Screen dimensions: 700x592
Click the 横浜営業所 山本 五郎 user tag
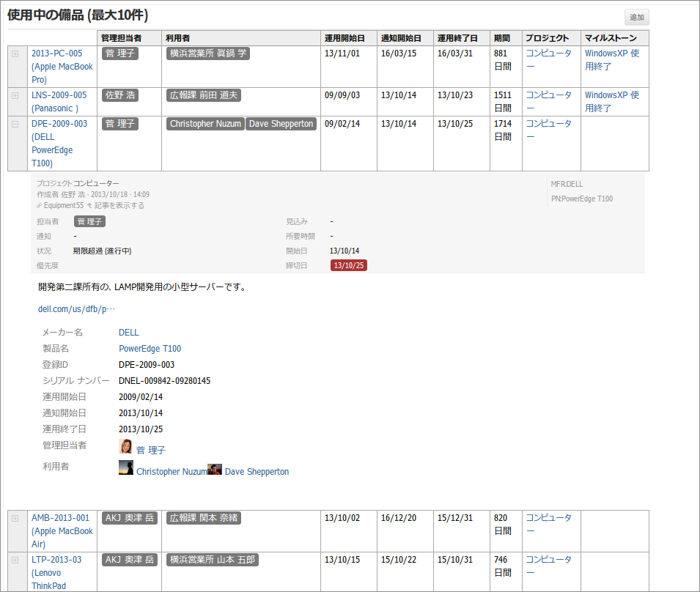click(213, 560)
